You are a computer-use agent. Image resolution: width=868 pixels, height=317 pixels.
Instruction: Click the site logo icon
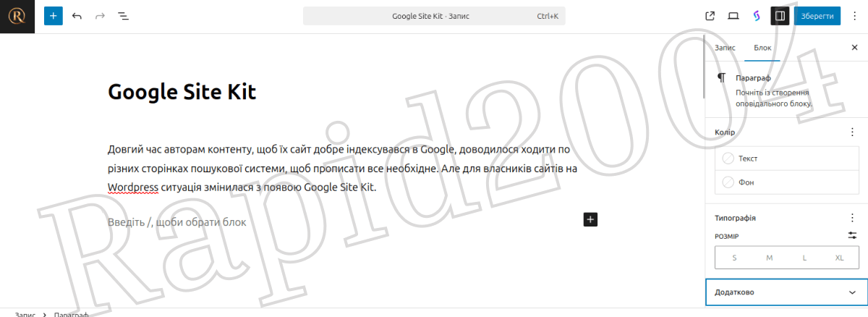pyautogui.click(x=17, y=16)
